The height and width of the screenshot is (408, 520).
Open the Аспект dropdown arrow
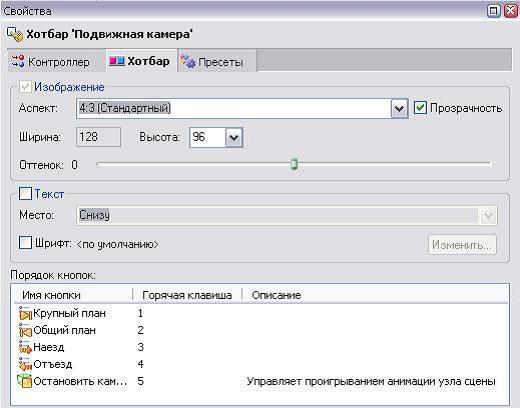pos(399,108)
